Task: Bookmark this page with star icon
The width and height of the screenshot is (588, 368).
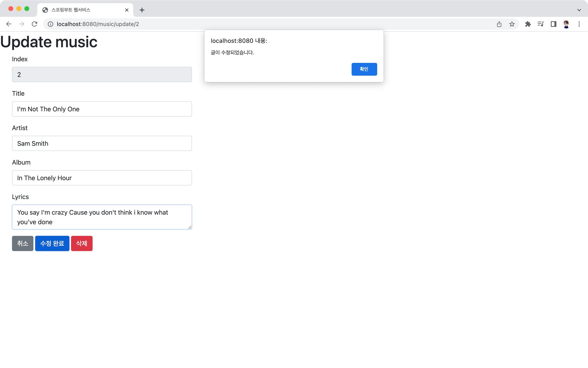Action: tap(512, 24)
